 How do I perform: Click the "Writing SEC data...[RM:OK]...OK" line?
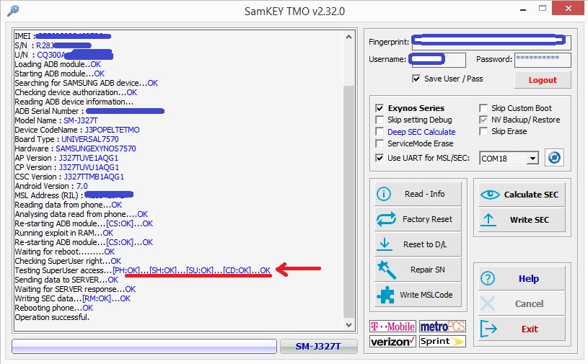[x=73, y=299]
